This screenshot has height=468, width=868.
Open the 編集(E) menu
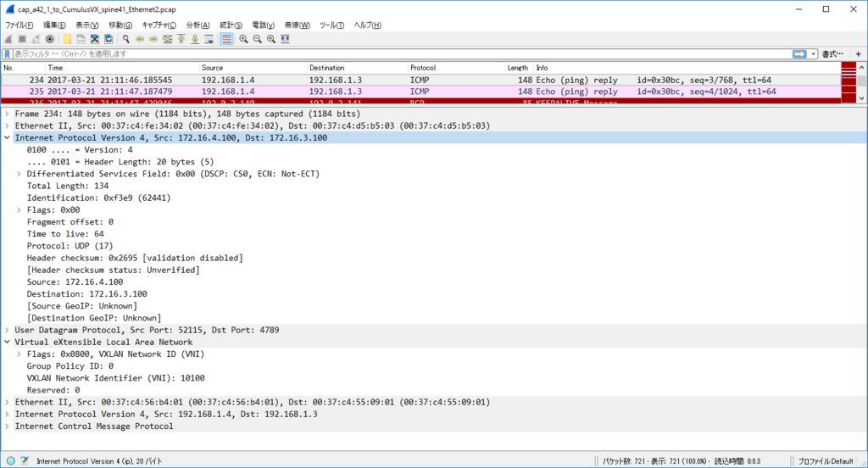pos(54,25)
